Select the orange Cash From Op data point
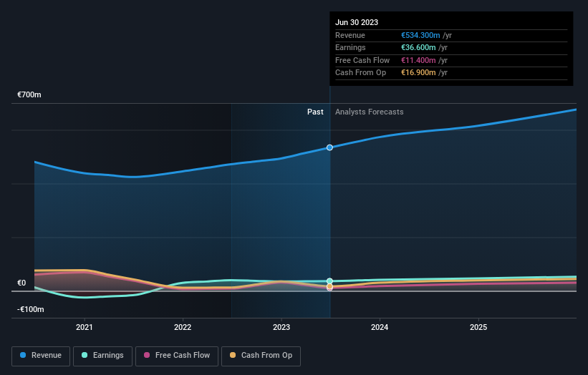The height and width of the screenshot is (375, 588). click(329, 286)
